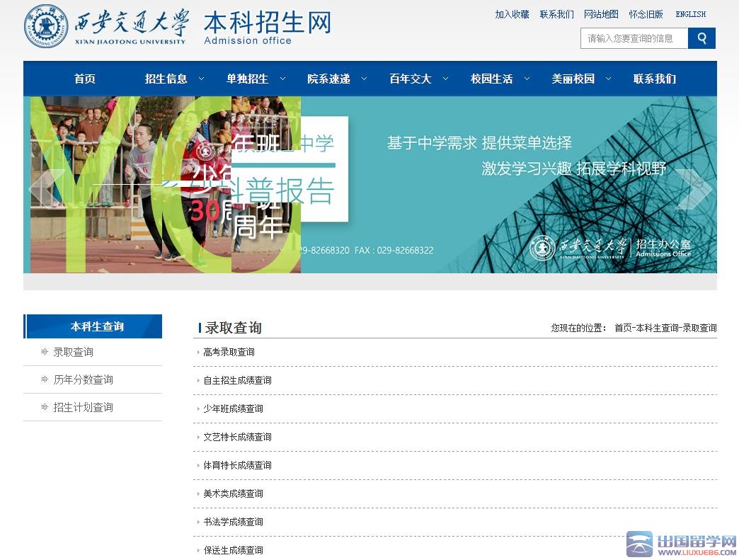739x560 pixels.
Task: Go to previous banner slide arrow
Action: pyautogui.click(x=46, y=189)
